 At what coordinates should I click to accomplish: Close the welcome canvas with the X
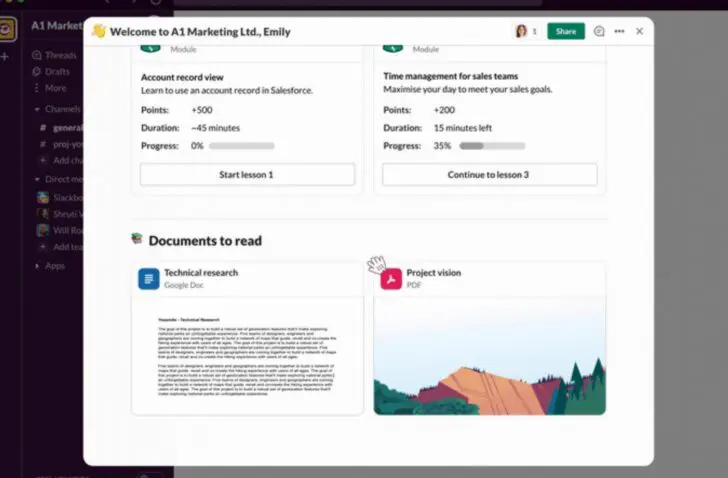point(639,31)
